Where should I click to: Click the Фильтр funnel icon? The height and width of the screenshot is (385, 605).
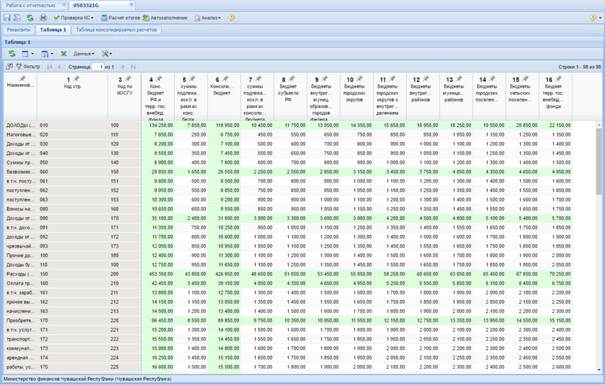pyautogui.click(x=19, y=67)
